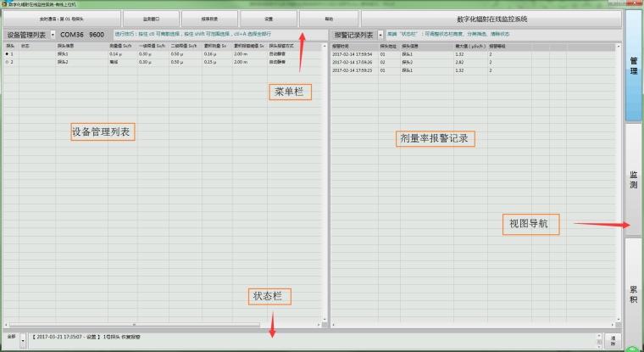Click the 实时通信 probe status button
The width and height of the screenshot is (644, 352).
tap(61, 18)
